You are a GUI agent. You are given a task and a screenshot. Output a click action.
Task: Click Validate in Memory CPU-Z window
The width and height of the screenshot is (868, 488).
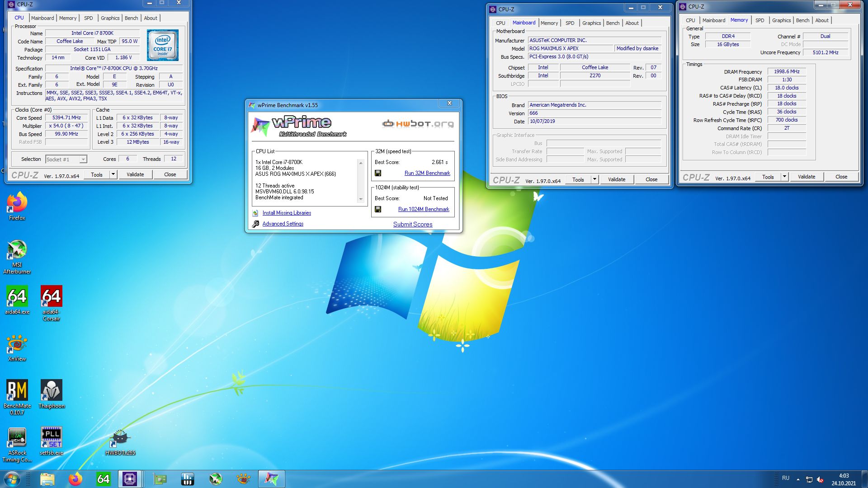point(807,177)
